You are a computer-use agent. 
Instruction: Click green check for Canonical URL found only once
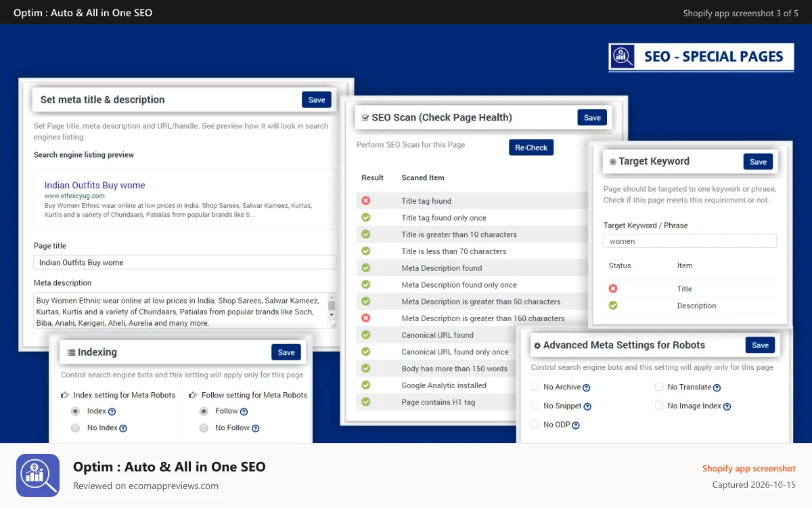click(365, 352)
